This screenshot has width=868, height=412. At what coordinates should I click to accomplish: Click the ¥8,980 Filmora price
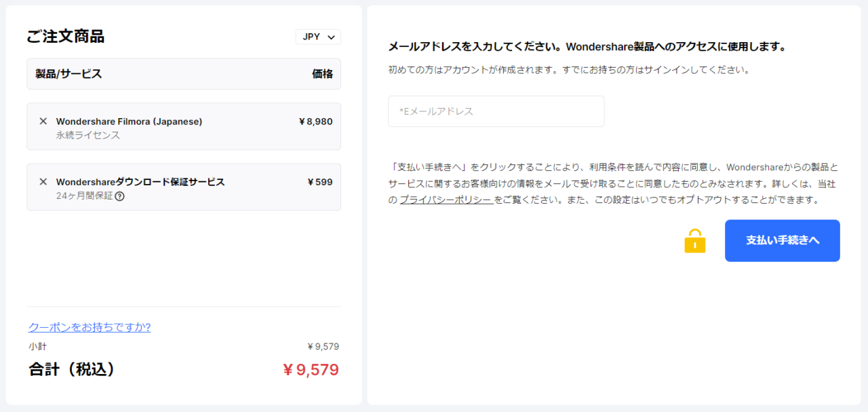click(x=315, y=121)
